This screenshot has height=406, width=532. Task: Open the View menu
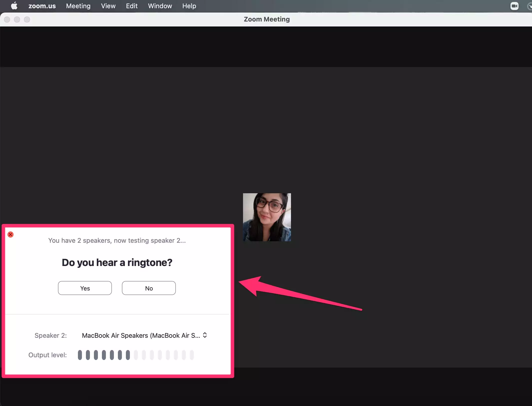(x=108, y=6)
